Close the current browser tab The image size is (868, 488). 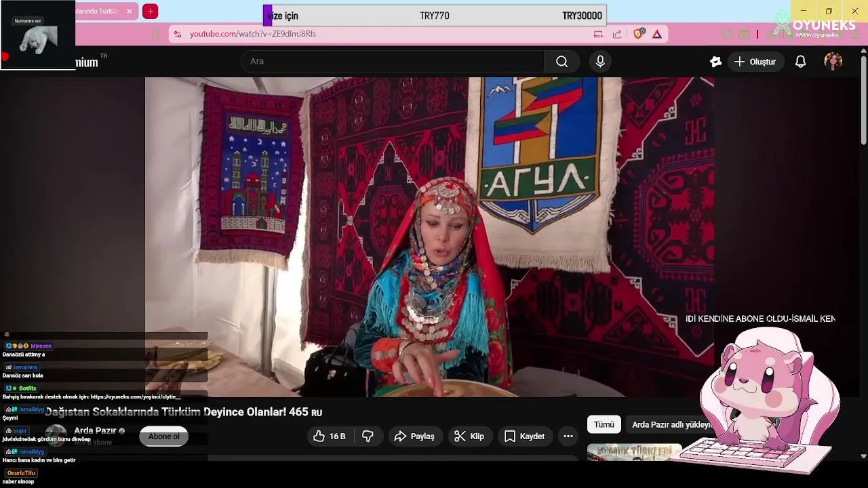129,12
